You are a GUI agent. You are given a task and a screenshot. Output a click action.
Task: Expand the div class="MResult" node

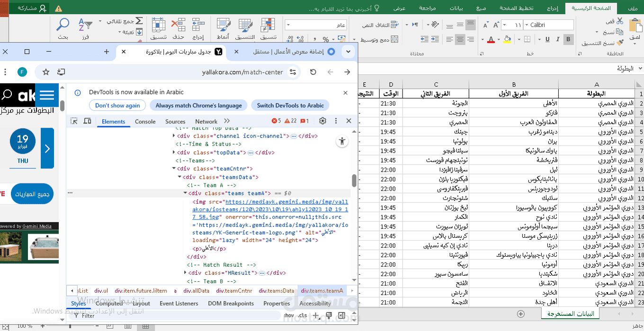186,273
